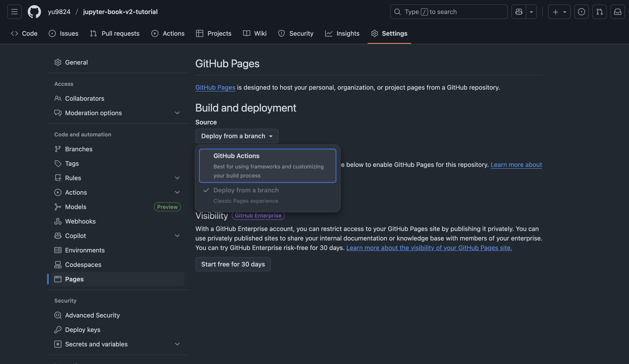Click the Branches icon in sidebar
Viewport: 629px width, 364px height.
58,149
